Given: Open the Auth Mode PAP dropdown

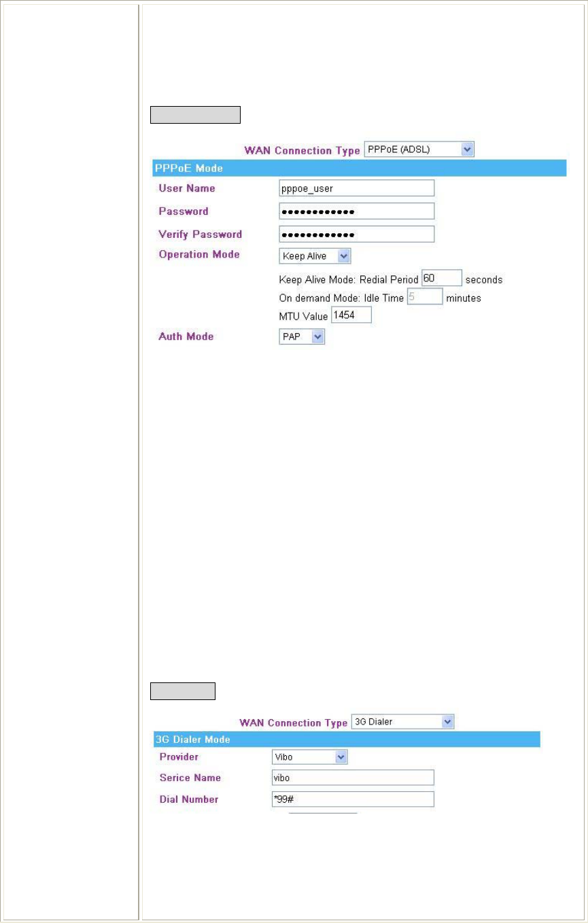Looking at the screenshot, I should tap(302, 336).
